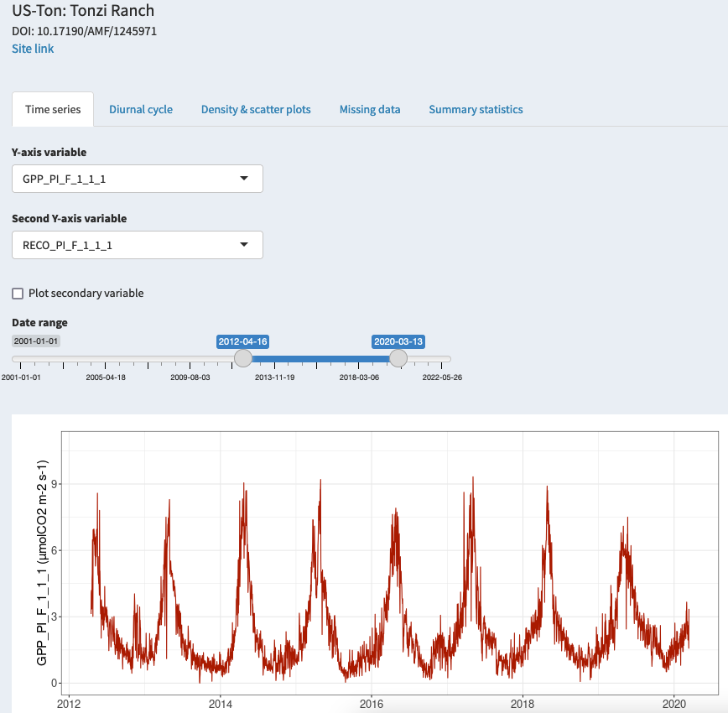Image resolution: width=728 pixels, height=713 pixels.
Task: Click the GPP time series plot
Action: coord(390,563)
